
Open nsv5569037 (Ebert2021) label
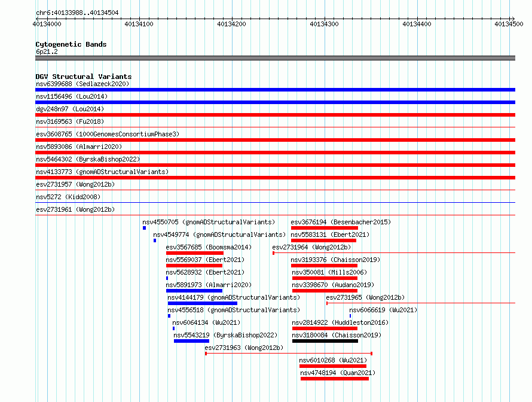click(x=205, y=260)
